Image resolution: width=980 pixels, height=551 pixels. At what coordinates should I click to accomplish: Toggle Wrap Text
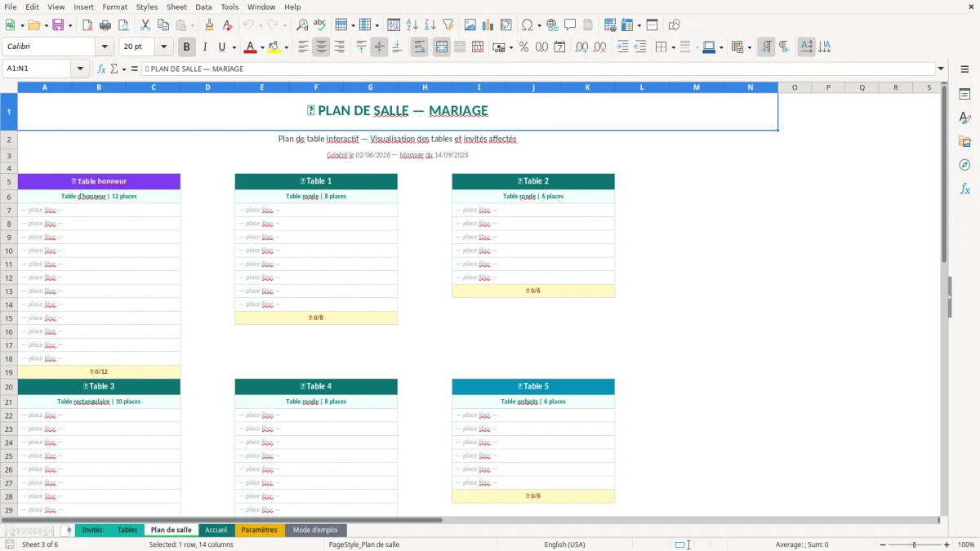[x=419, y=47]
